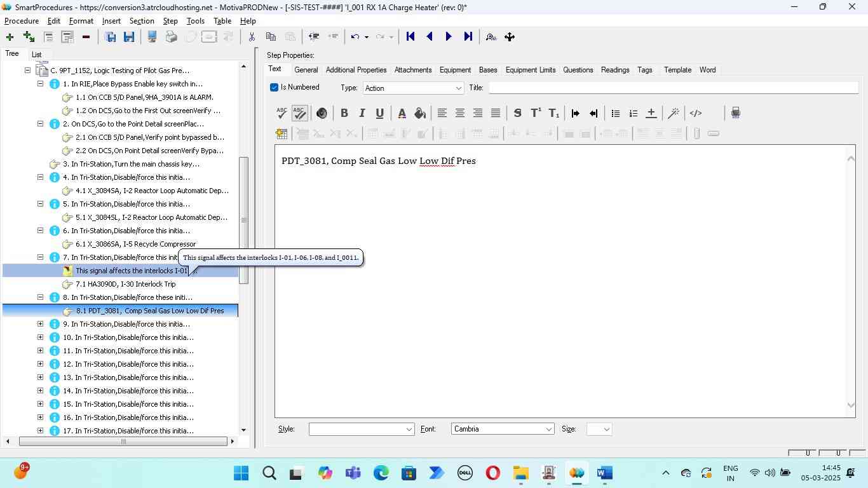This screenshot has height=488, width=868.
Task: Collapse section C. 9PT_1152 node
Action: click(x=27, y=71)
